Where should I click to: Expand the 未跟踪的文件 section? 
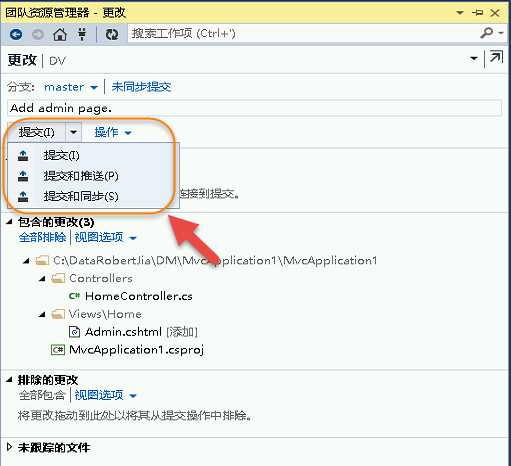pos(9,447)
